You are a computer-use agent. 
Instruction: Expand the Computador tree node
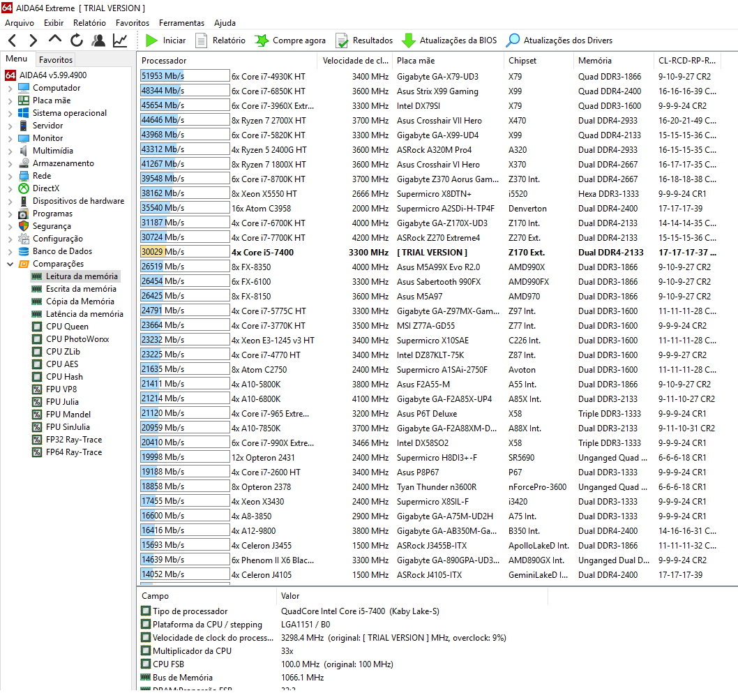(10, 88)
